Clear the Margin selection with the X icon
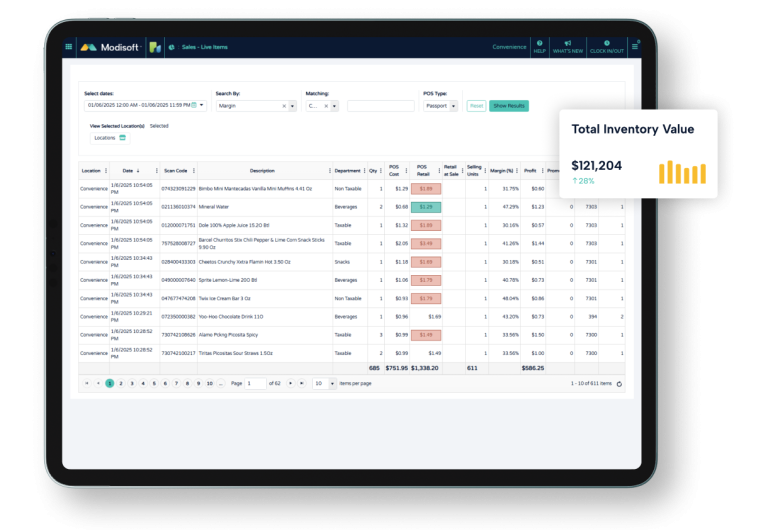Screen dimensions: 768x530 (284, 105)
